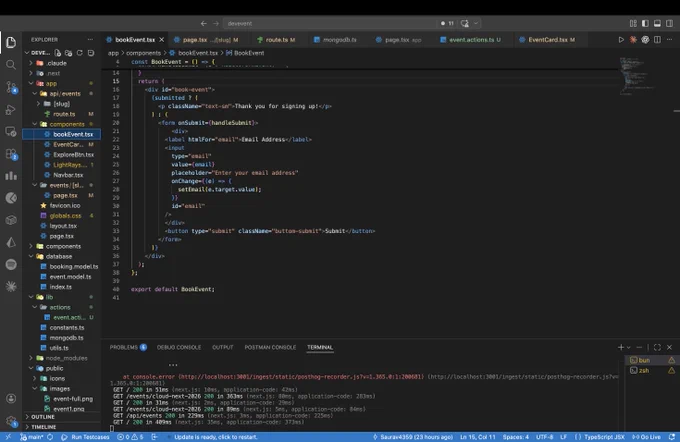This screenshot has height=442, width=680.
Task: Open the Explorer view in activity bar
Action: pyautogui.click(x=11, y=42)
